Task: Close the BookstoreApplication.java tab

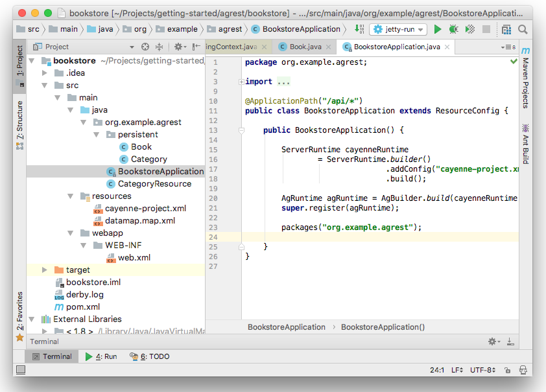Action: click(447, 47)
